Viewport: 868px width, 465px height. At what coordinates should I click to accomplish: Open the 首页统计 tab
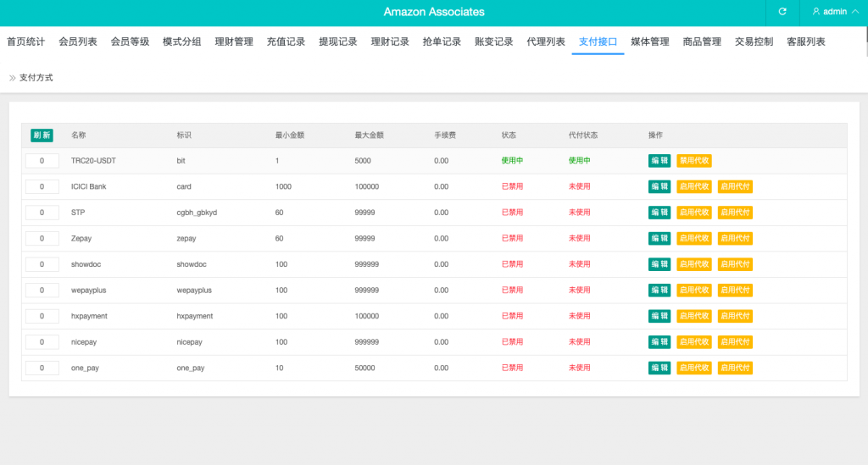point(25,42)
